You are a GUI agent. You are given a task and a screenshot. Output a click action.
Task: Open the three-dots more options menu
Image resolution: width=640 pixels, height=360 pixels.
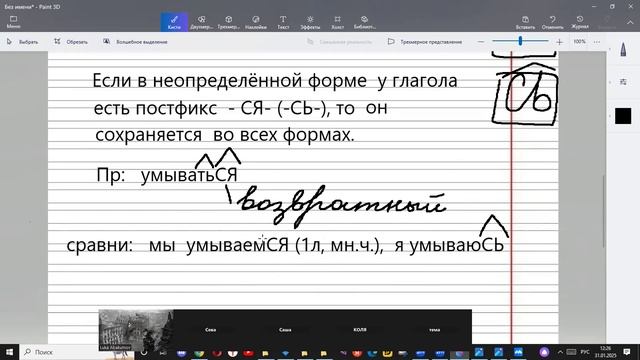pyautogui.click(x=597, y=42)
